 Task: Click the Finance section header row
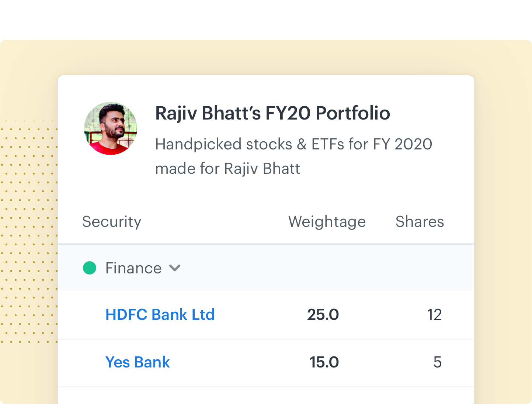(266, 268)
